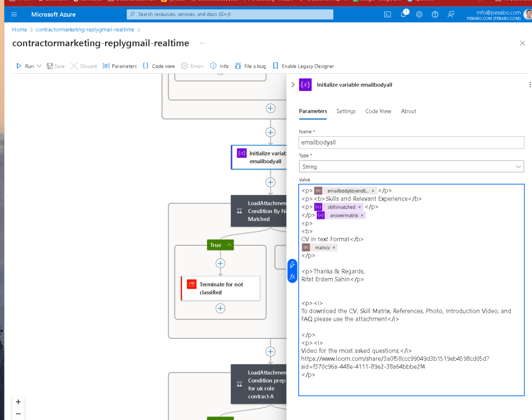Add step inside the top scope box
This screenshot has height=420, width=532.
pyautogui.click(x=270, y=108)
